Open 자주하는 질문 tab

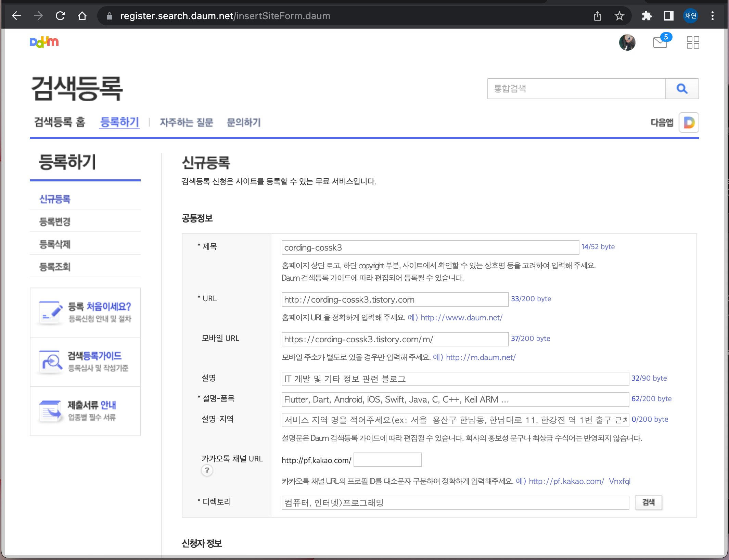[187, 122]
